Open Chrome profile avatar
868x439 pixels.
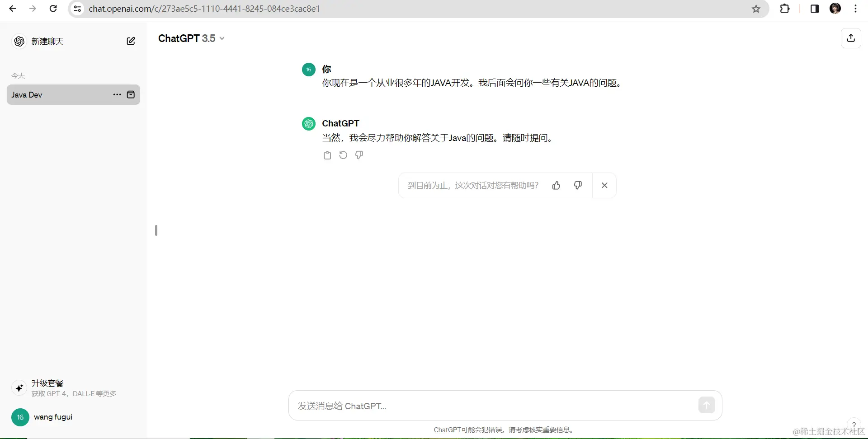coord(835,9)
